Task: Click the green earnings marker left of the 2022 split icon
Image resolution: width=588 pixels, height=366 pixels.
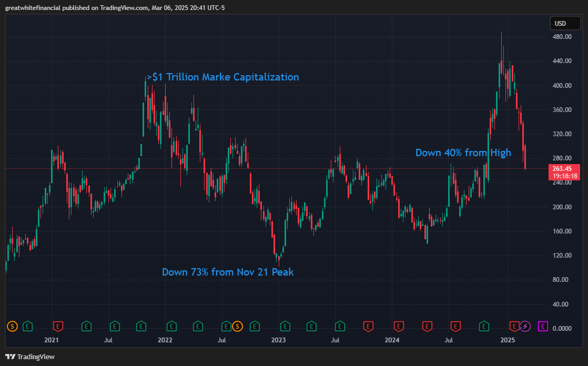Action: point(227,326)
